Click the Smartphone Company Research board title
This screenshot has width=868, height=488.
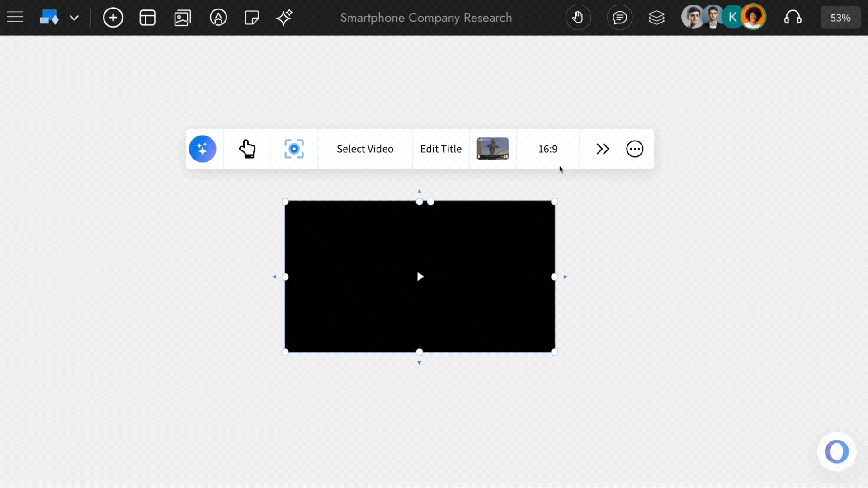(425, 18)
